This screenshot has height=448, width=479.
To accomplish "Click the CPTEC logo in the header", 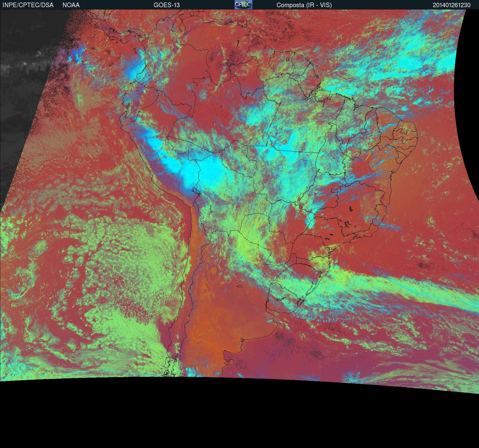I will (243, 5).
